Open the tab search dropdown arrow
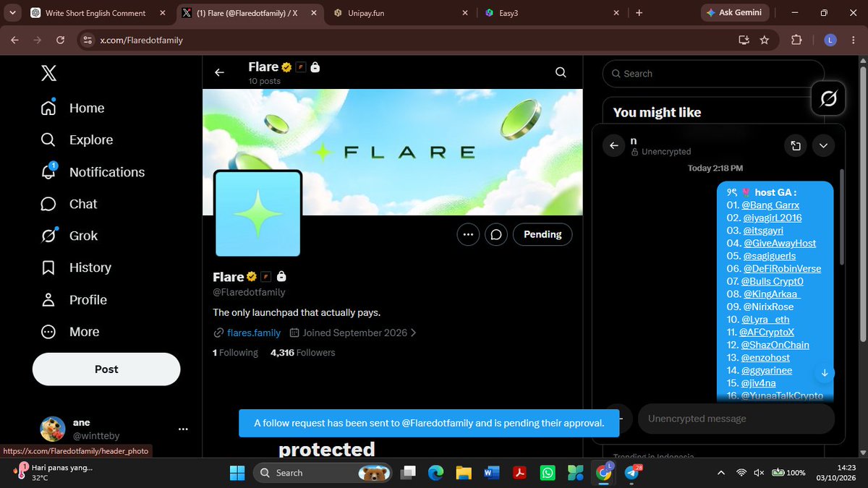Screen dimensions: 868x488 (13, 13)
